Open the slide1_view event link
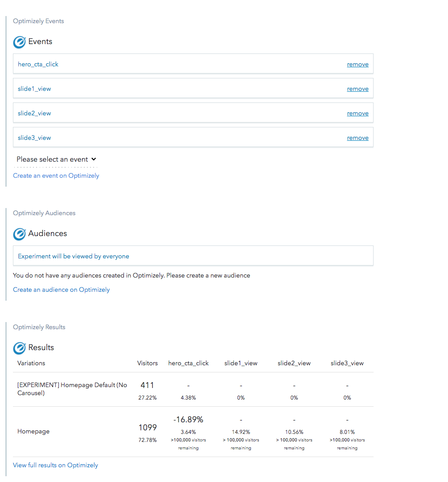Viewport: 448px width, 482px height. point(34,89)
